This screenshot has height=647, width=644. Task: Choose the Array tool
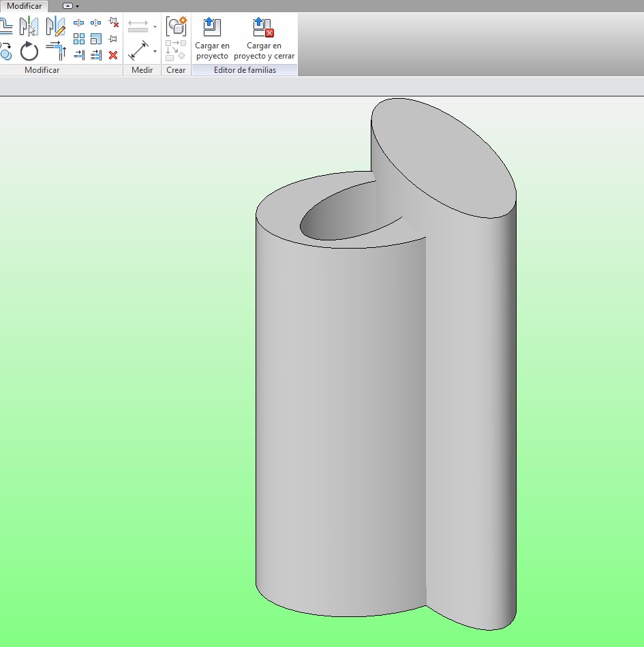point(79,39)
